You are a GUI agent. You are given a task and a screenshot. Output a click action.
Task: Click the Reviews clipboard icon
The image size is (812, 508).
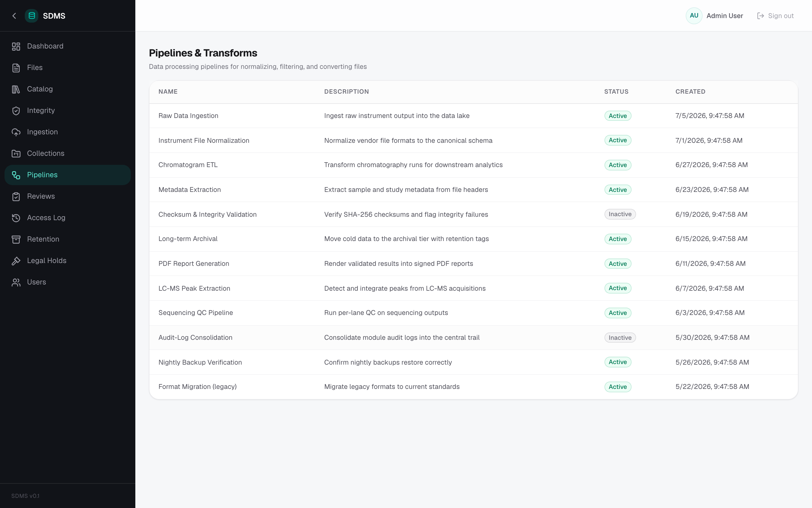click(x=16, y=196)
